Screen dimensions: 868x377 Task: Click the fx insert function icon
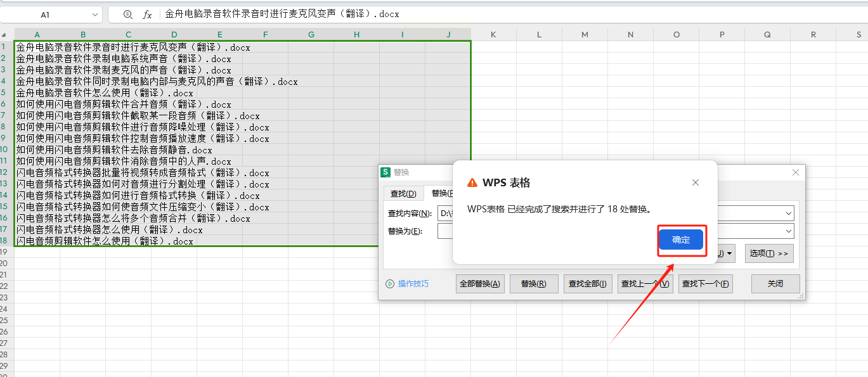147,14
